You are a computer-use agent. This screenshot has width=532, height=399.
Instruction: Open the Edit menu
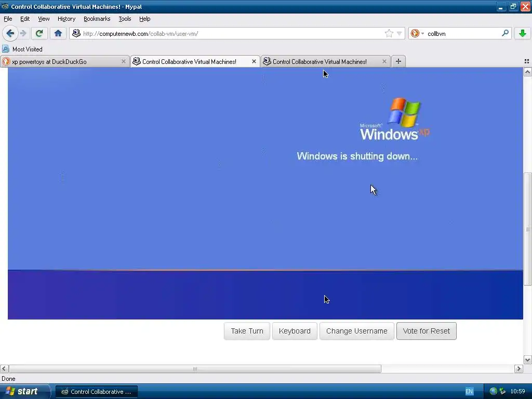25,19
